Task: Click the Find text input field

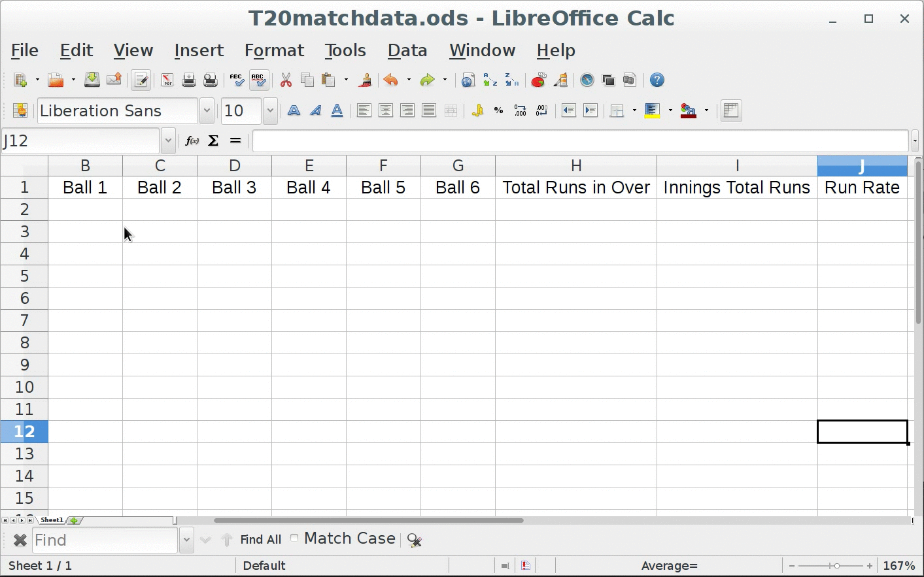Action: 105,540
